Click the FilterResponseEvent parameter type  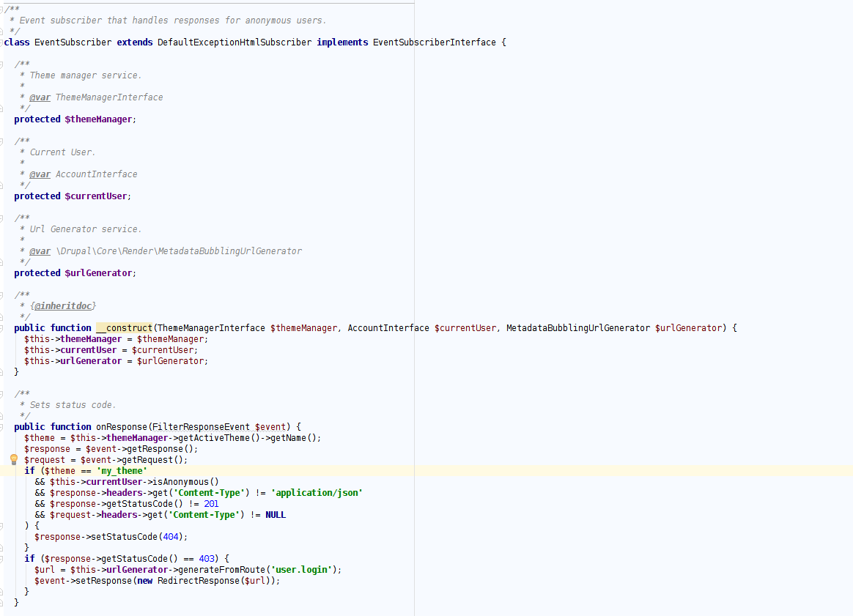click(201, 427)
